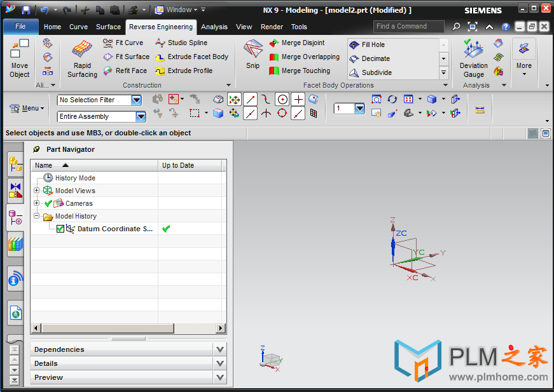Switch to the Home ribbon tab
Screen dimensions: 554x392
(52, 27)
